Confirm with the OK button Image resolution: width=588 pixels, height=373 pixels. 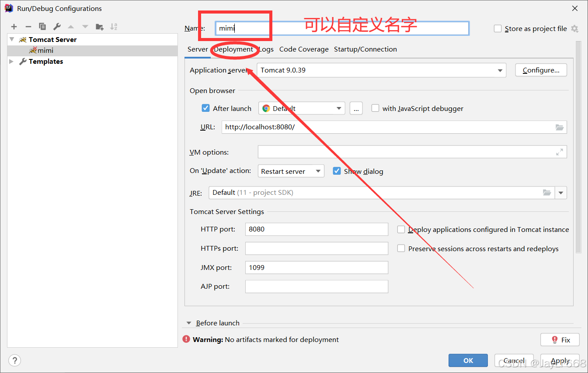468,360
